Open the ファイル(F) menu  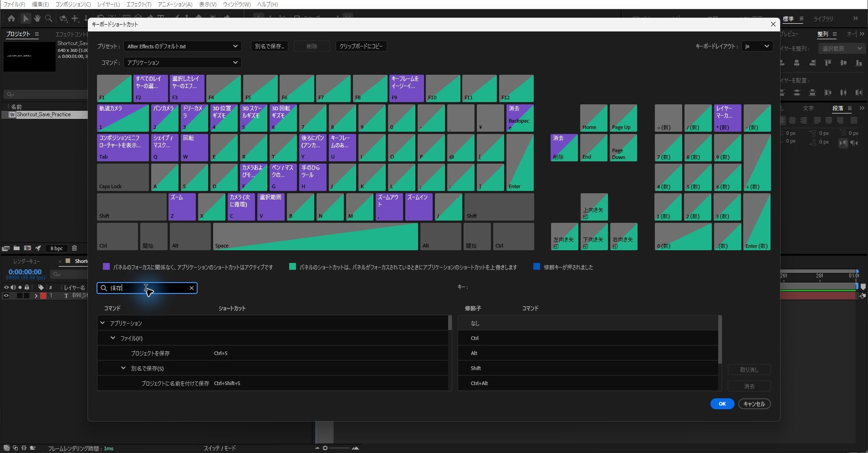(x=14, y=4)
